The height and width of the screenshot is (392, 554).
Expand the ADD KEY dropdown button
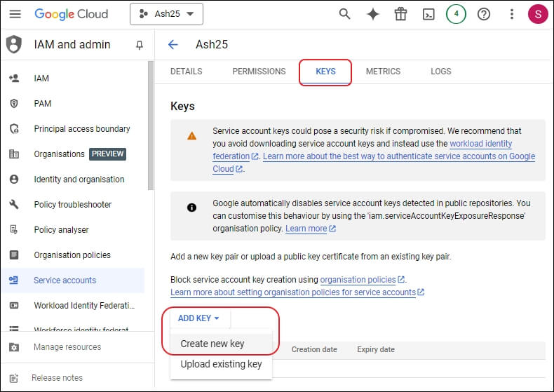pyautogui.click(x=200, y=318)
